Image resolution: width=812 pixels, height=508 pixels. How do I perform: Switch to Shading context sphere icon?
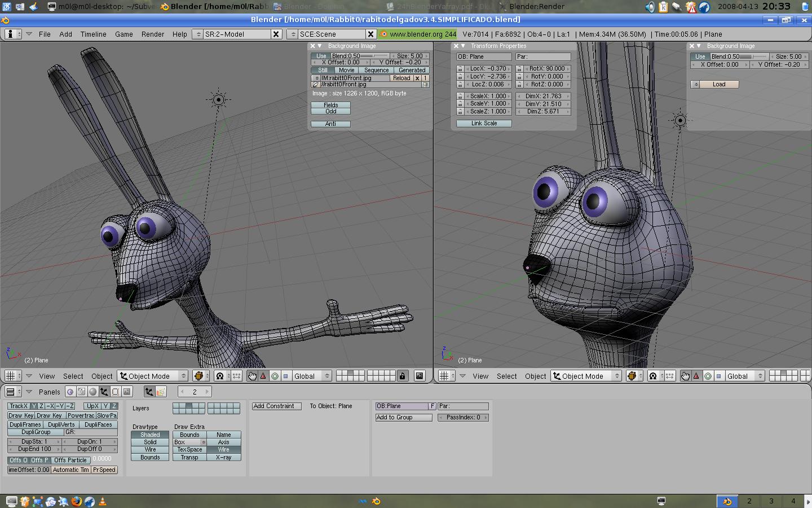(93, 392)
